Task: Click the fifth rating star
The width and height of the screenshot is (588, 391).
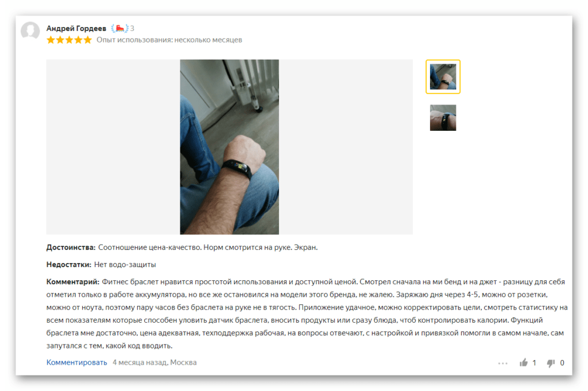Action: point(87,40)
